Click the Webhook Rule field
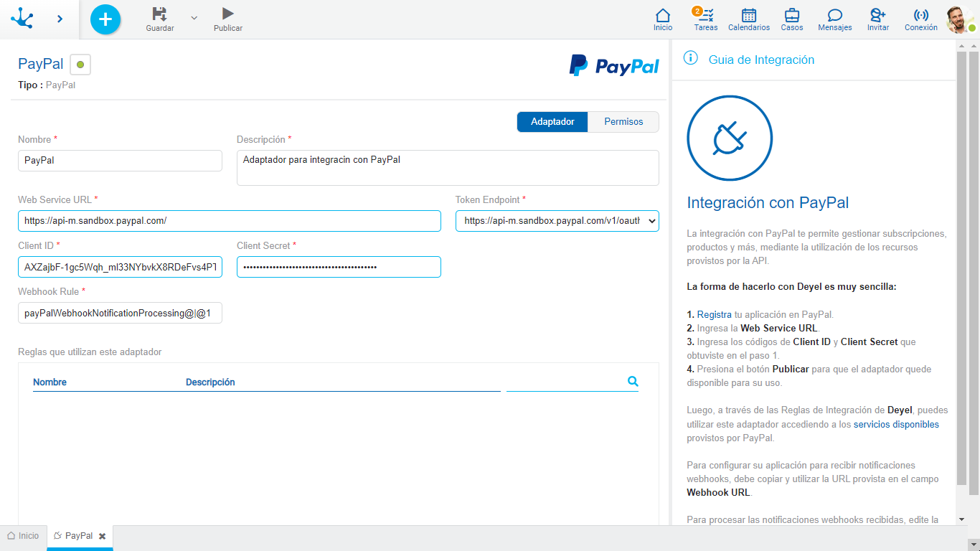This screenshot has height=551, width=980. coord(120,313)
